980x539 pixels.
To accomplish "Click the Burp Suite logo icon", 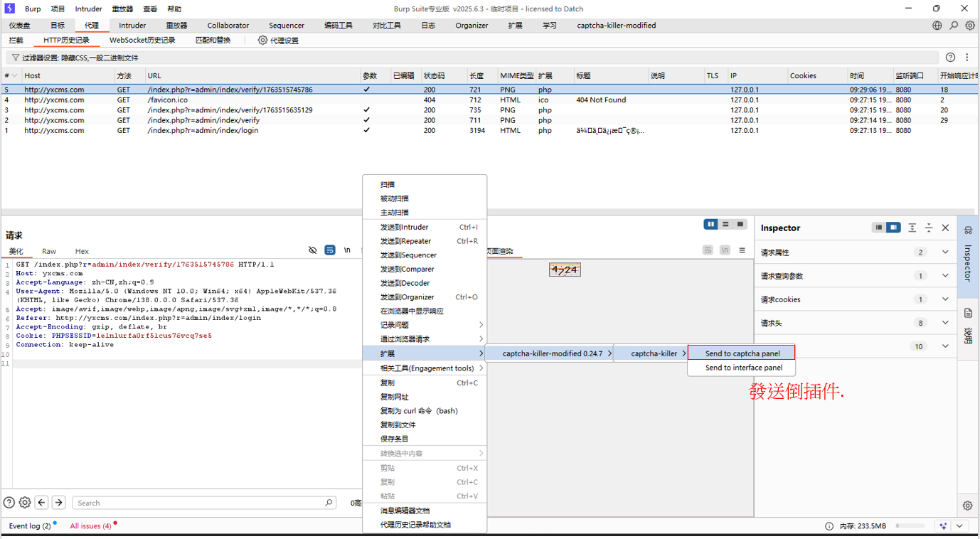I will point(9,9).
